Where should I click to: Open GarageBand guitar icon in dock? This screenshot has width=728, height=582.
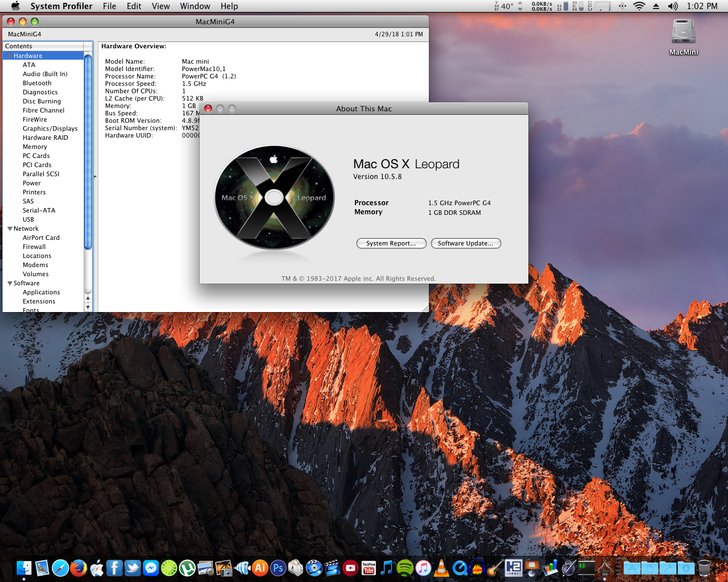[x=495, y=568]
